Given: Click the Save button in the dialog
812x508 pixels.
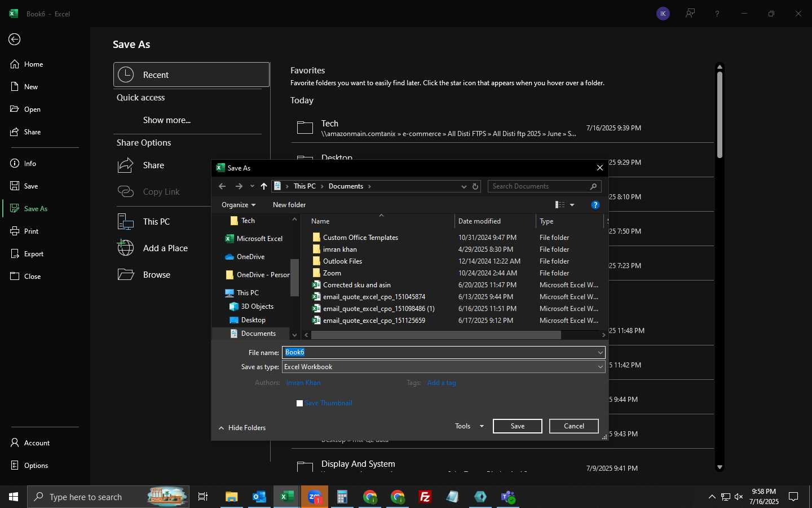Looking at the screenshot, I should 518,426.
